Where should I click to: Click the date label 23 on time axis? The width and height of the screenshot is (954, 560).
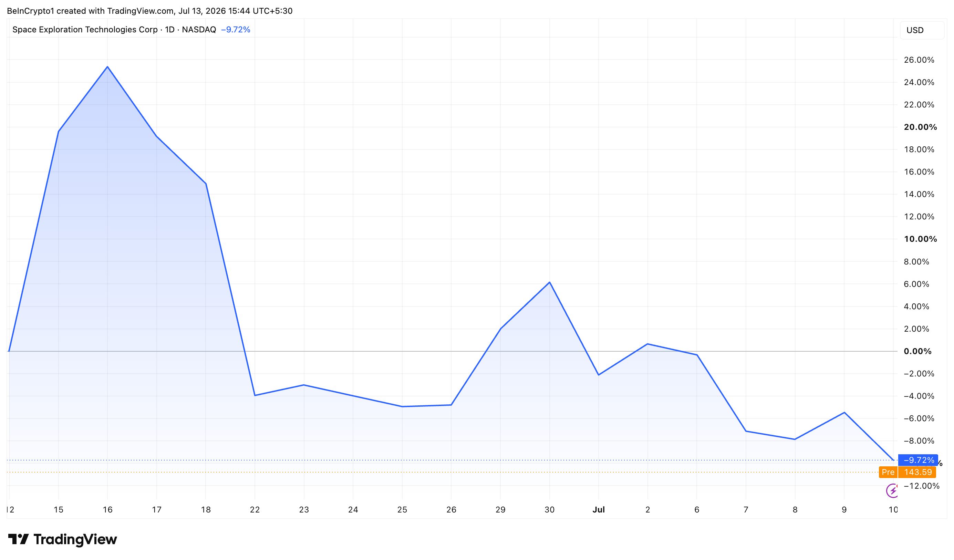[304, 510]
